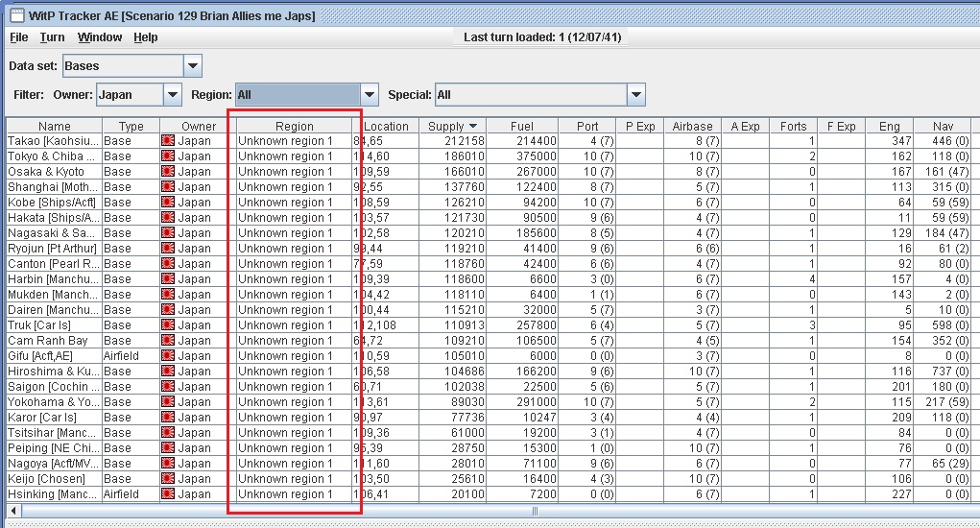The image size is (980, 528).
Task: Click Japan flag icon in Hiroshima row
Action: tap(168, 372)
